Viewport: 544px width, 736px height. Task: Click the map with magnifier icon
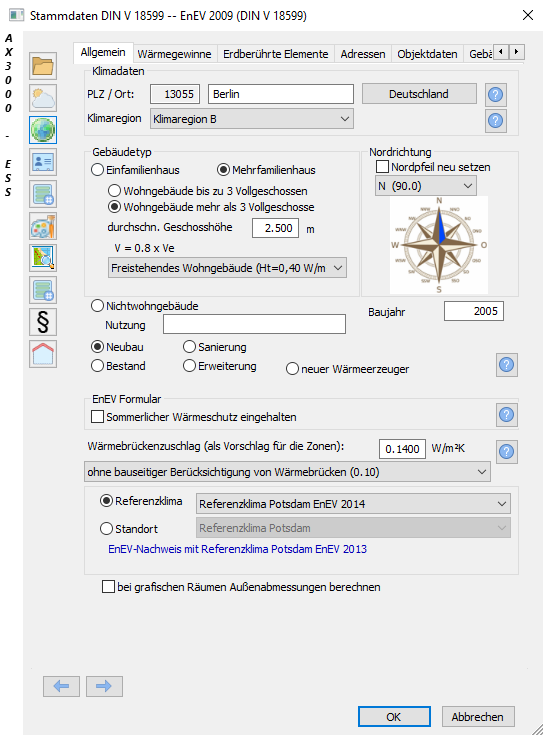pos(43,258)
